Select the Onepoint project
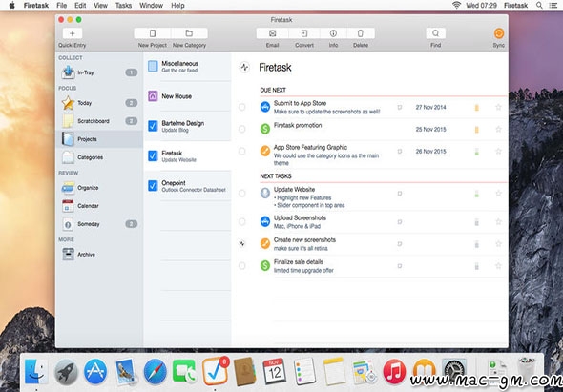Image resolution: width=563 pixels, height=392 pixels. [187, 186]
